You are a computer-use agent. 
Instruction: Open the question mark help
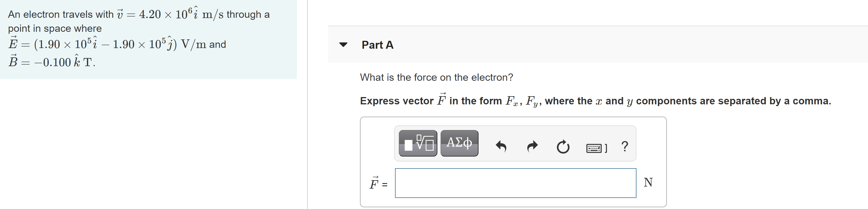[625, 146]
